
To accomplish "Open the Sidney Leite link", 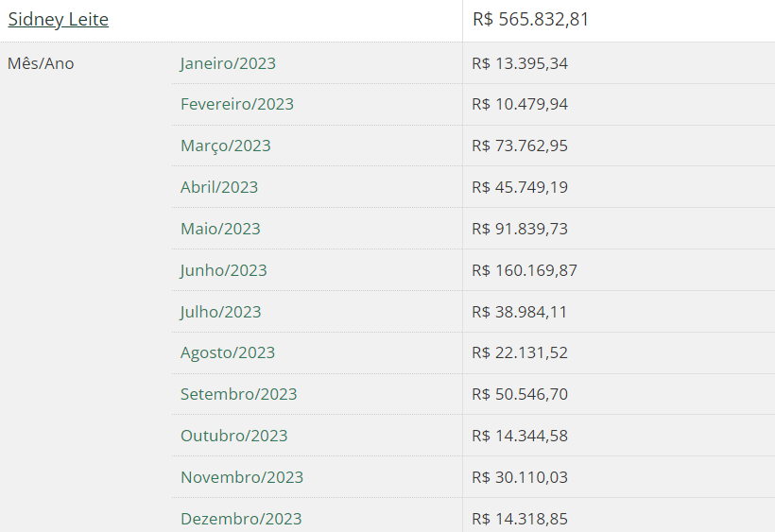I will tap(58, 20).
